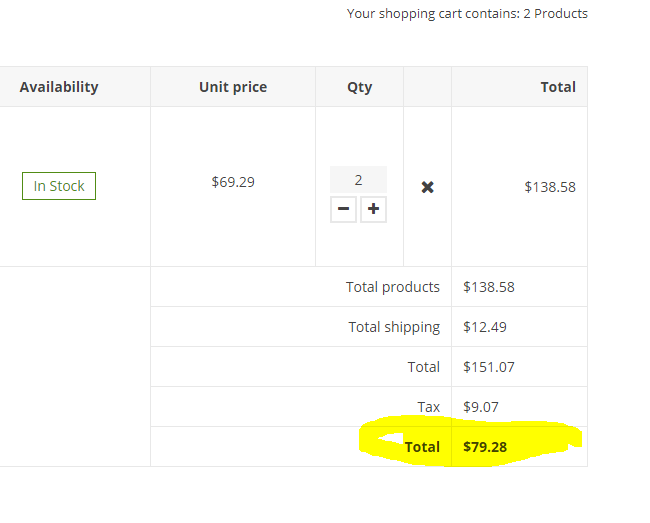
Task: Click the $12.49 shipping amount
Action: (x=485, y=327)
